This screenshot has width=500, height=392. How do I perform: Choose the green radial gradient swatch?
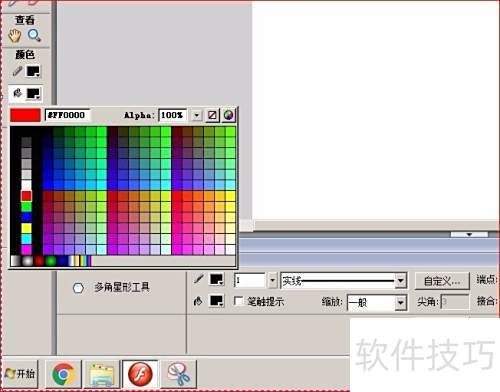point(51,261)
